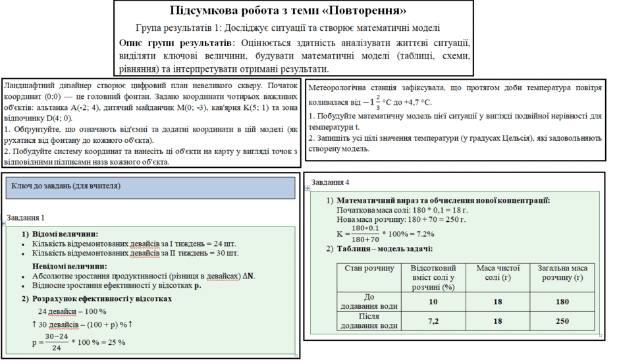The width and height of the screenshot is (619, 364).
Task: Click the bullet 'Відносне зростання ефективності у відсотках p.'
Action: point(117,286)
